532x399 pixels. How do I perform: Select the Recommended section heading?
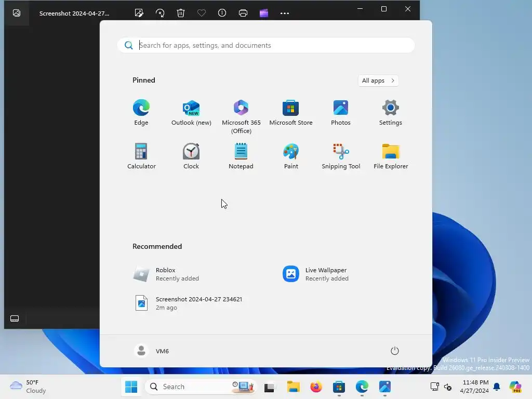(x=157, y=246)
